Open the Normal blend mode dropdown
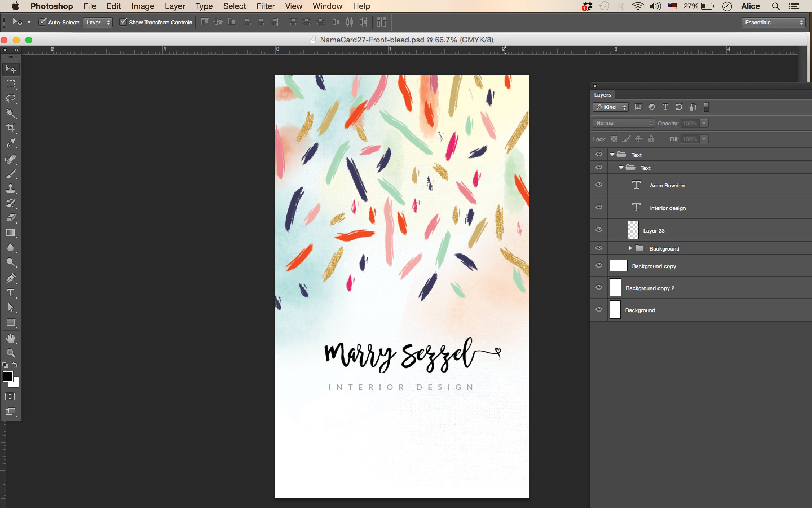 pyautogui.click(x=623, y=123)
